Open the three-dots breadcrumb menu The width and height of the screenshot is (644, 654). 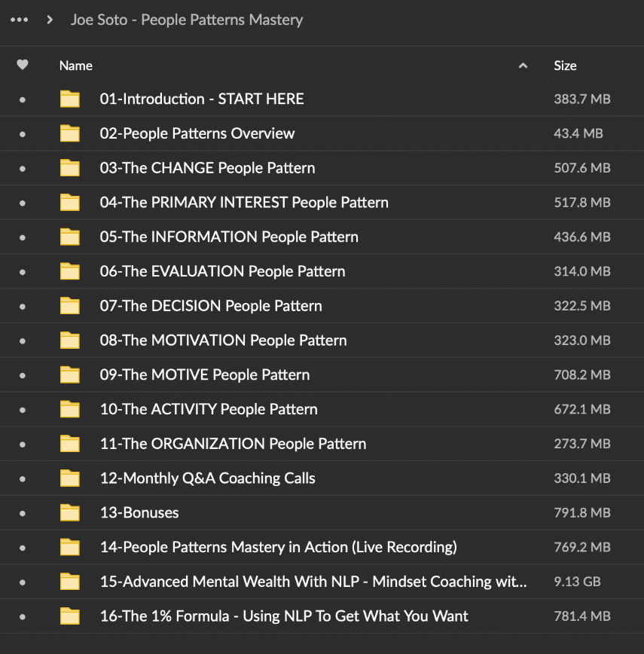pyautogui.click(x=19, y=20)
